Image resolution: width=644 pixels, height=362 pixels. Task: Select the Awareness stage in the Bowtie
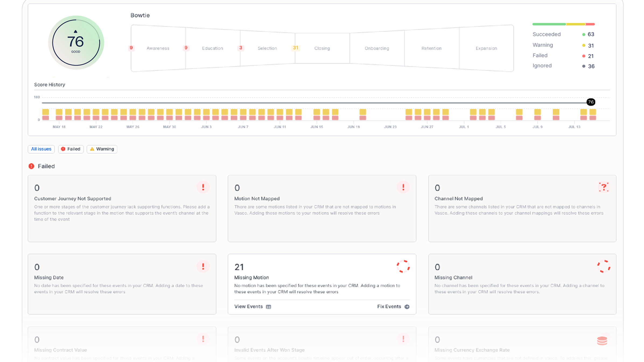click(x=158, y=48)
